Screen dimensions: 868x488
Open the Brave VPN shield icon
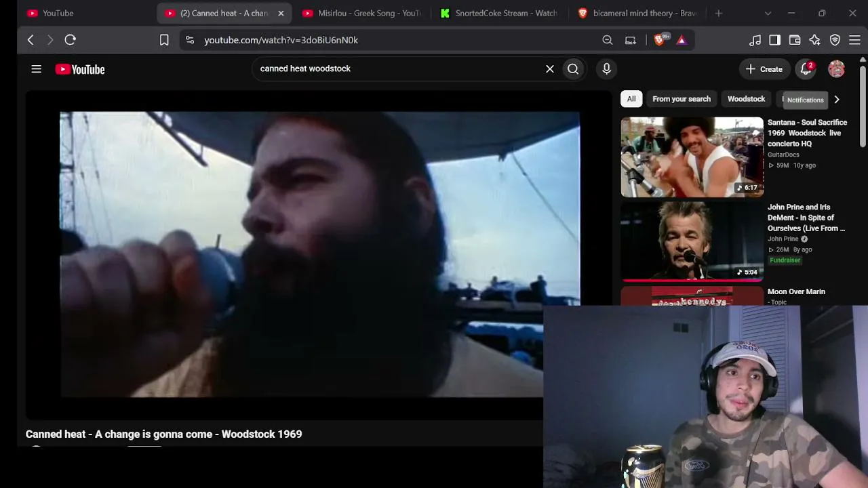click(x=835, y=40)
